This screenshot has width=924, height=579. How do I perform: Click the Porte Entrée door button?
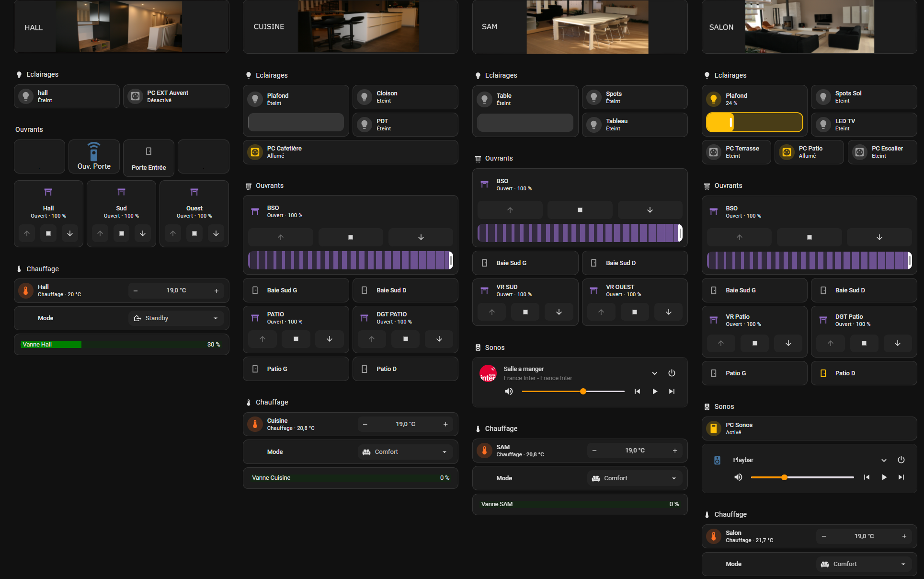click(x=148, y=157)
